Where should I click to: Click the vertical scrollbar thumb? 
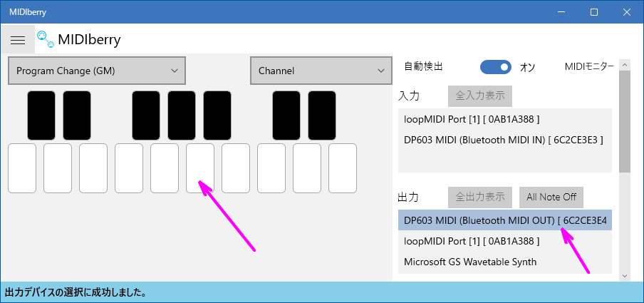[624, 121]
